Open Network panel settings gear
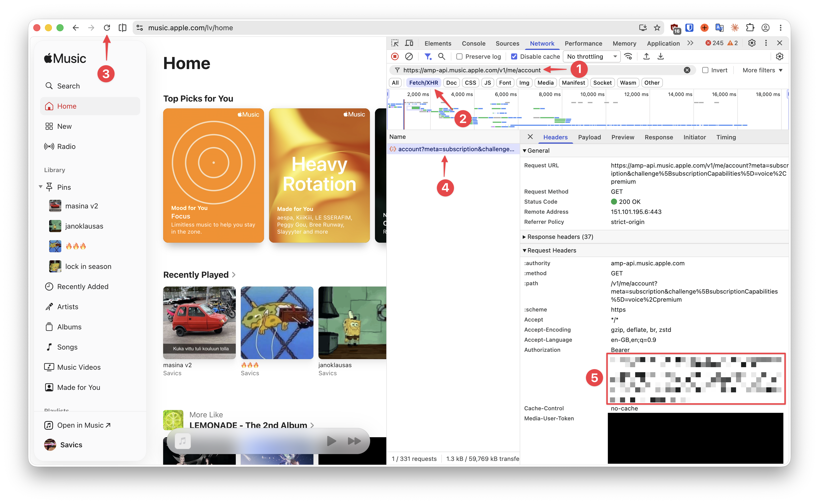Viewport: 819px width, 504px height. (779, 57)
